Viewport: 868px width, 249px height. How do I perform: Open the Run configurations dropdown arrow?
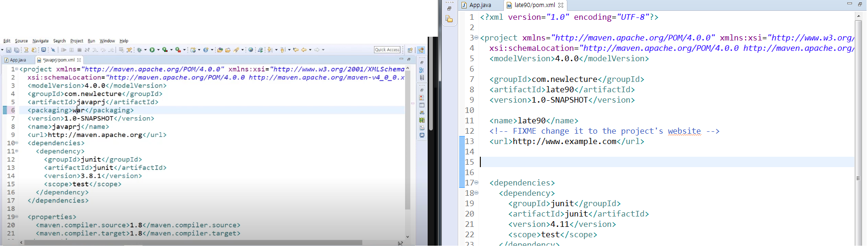coord(159,50)
